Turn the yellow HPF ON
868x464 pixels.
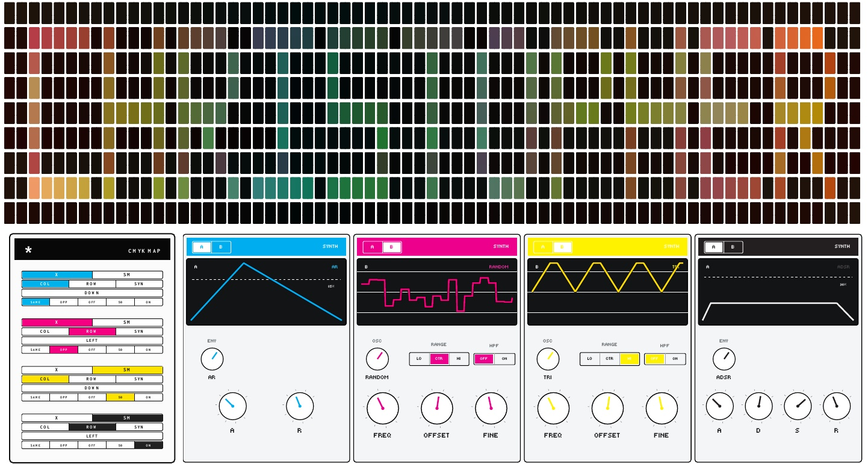click(675, 359)
